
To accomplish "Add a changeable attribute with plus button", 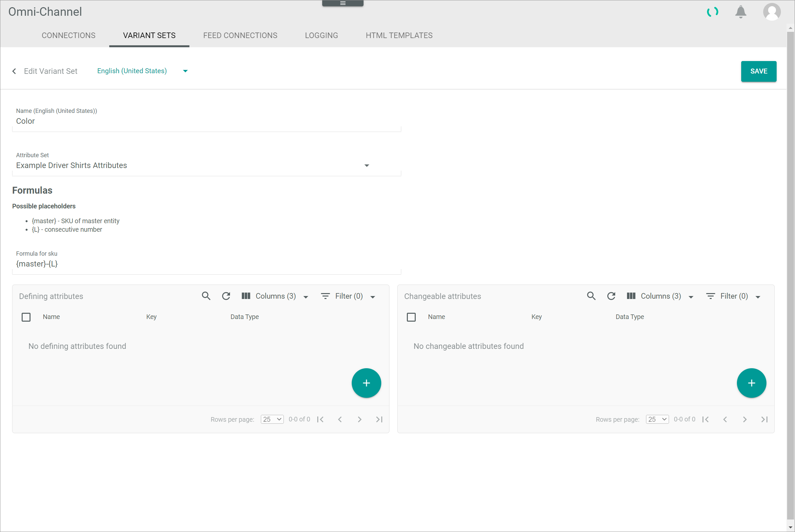I will point(752,383).
